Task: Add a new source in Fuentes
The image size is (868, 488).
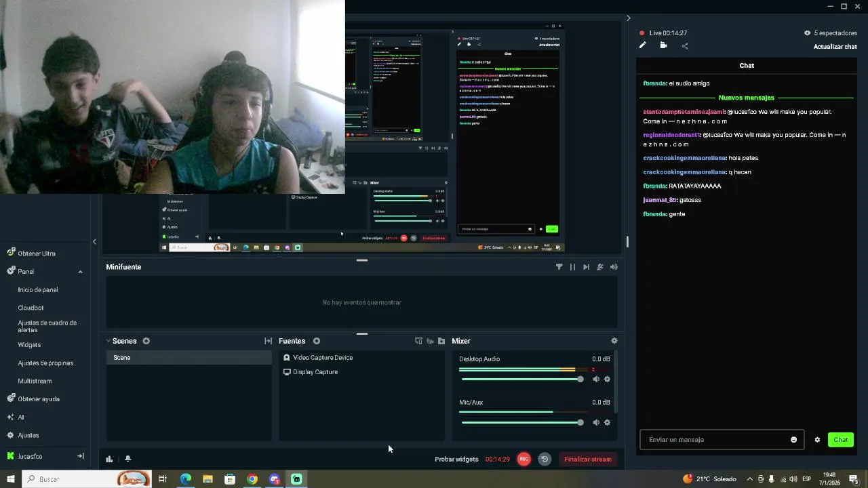Action: click(x=316, y=341)
